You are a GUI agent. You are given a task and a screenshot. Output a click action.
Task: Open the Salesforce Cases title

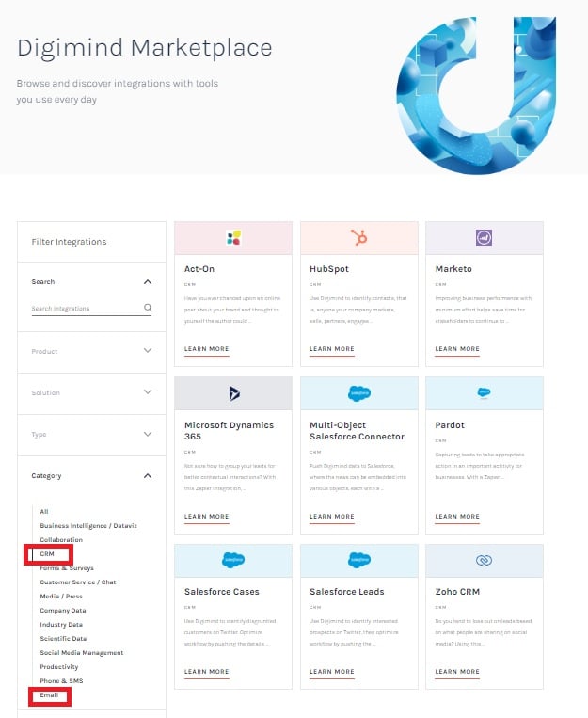(x=222, y=592)
